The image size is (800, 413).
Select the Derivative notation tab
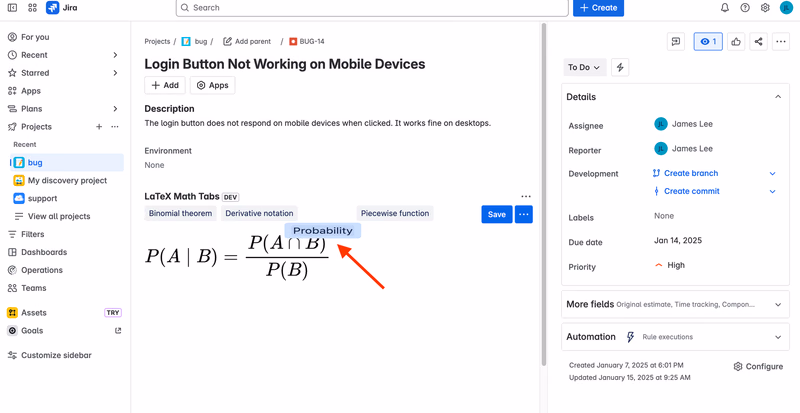coord(259,213)
